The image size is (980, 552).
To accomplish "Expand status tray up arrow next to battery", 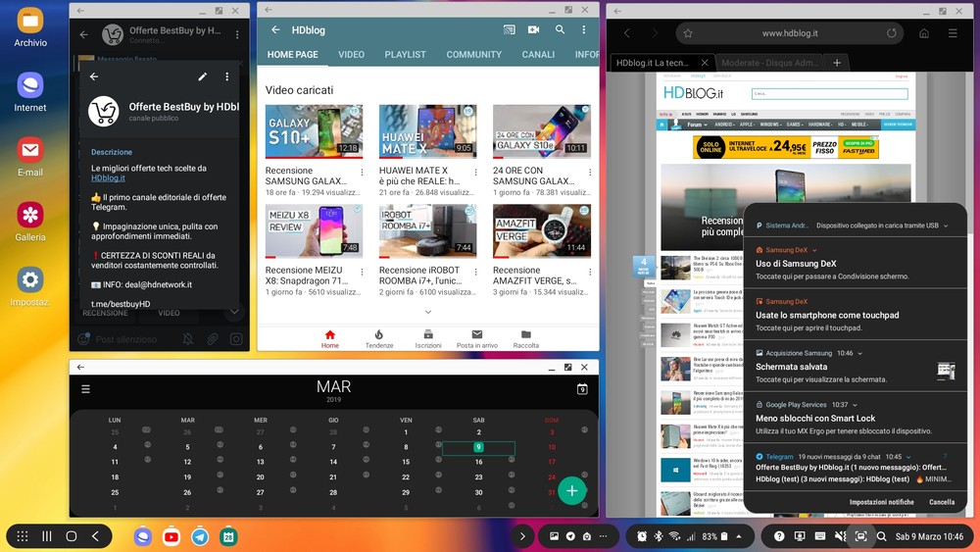I will click(x=739, y=536).
